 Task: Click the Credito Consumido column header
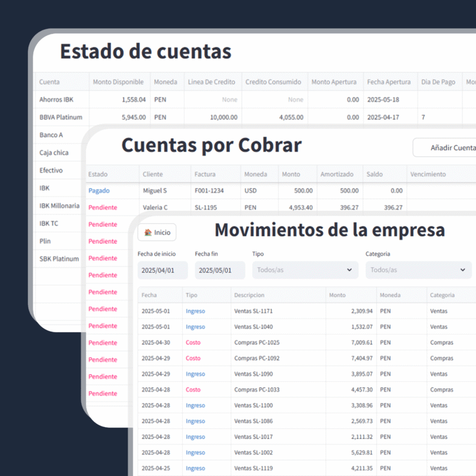tap(273, 82)
